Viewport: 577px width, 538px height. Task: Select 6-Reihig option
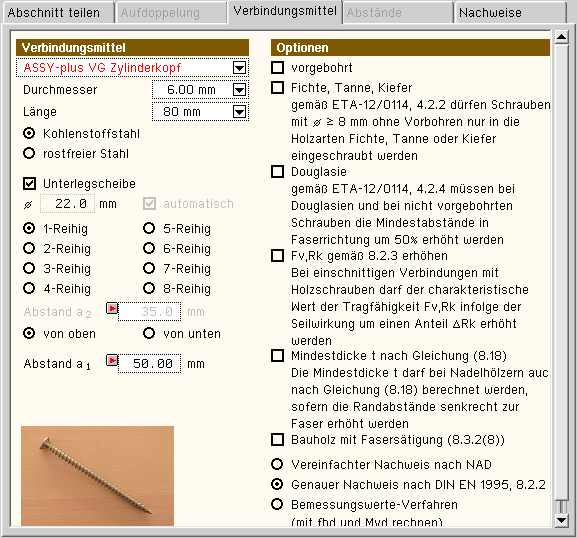(149, 248)
